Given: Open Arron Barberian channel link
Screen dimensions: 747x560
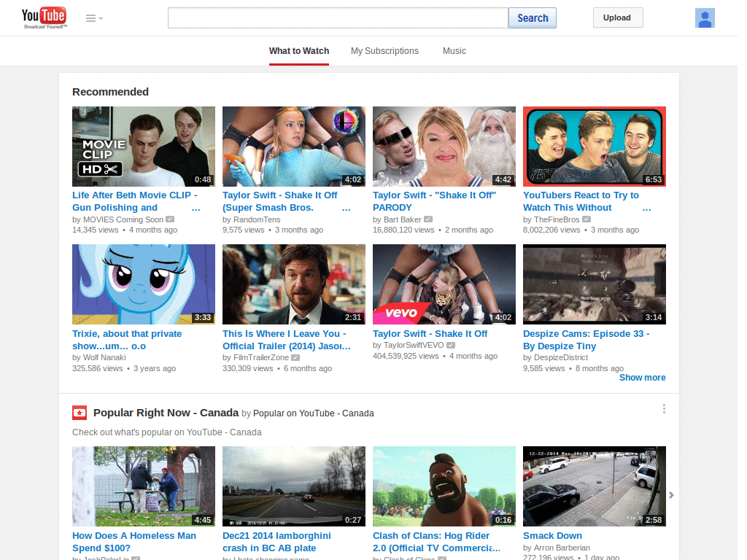Looking at the screenshot, I should pos(562,548).
